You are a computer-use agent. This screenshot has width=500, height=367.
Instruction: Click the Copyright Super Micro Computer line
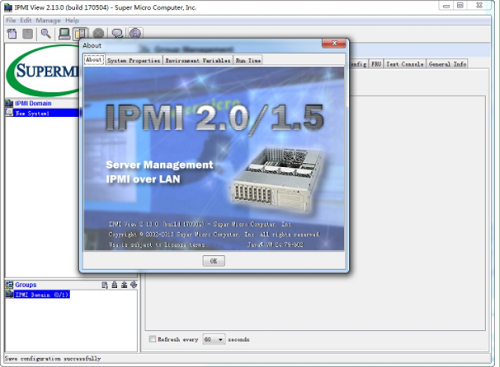click(214, 234)
